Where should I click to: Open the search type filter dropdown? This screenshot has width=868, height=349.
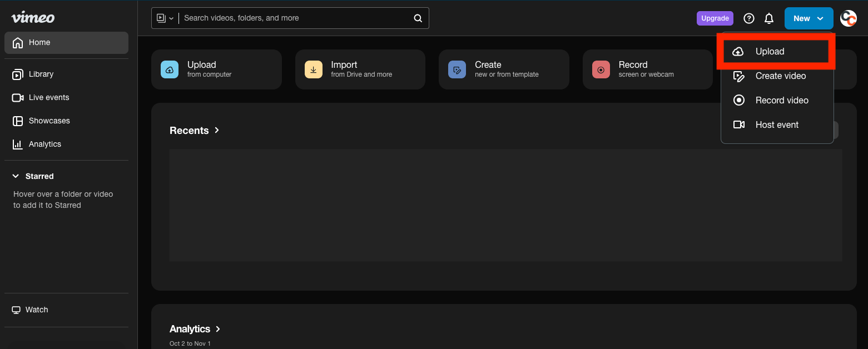(x=165, y=18)
